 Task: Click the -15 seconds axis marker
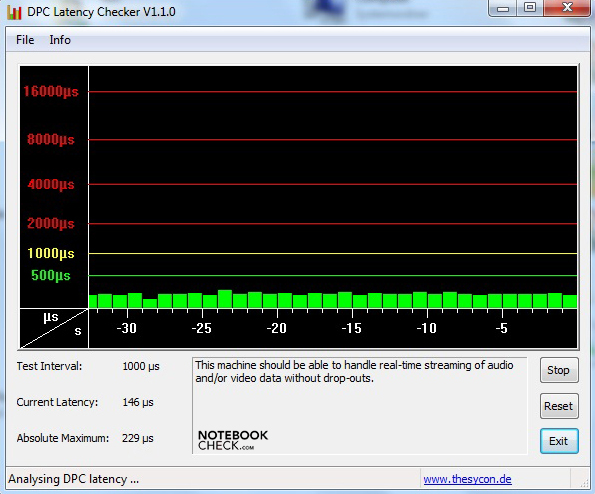pos(351,328)
